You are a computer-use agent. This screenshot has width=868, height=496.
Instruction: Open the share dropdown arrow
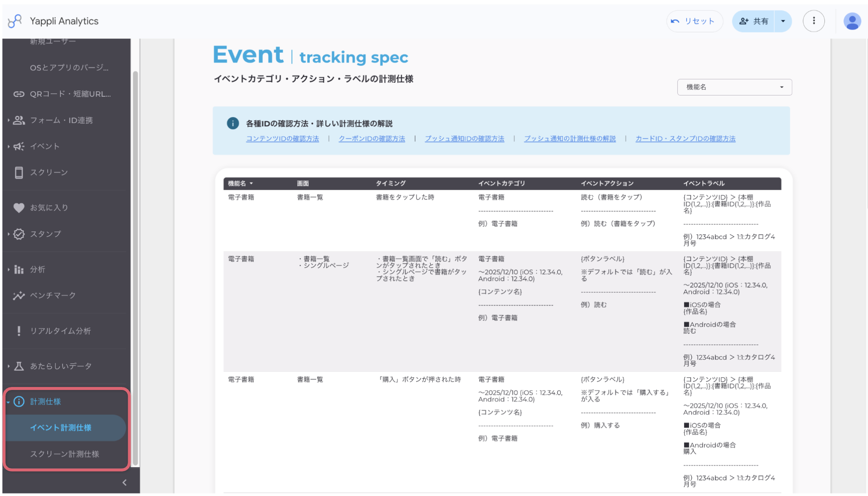click(x=783, y=21)
